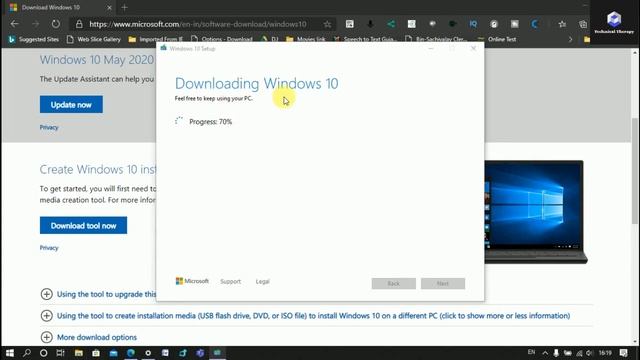This screenshot has height=360, width=640.
Task: Switch to the Windows 10 Setup taskbar icon
Action: pyautogui.click(x=218, y=353)
